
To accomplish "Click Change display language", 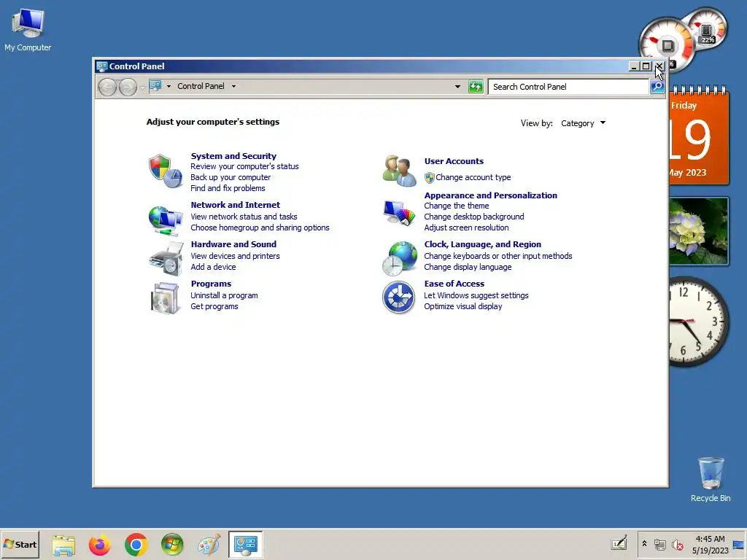I will point(468,267).
